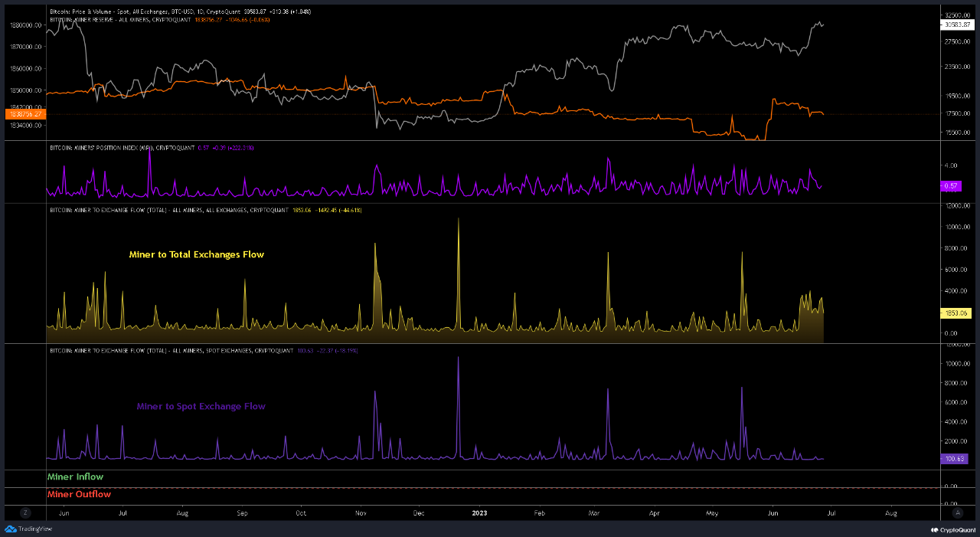Click the A auto-scale icon near bottom-right axis

tap(957, 512)
